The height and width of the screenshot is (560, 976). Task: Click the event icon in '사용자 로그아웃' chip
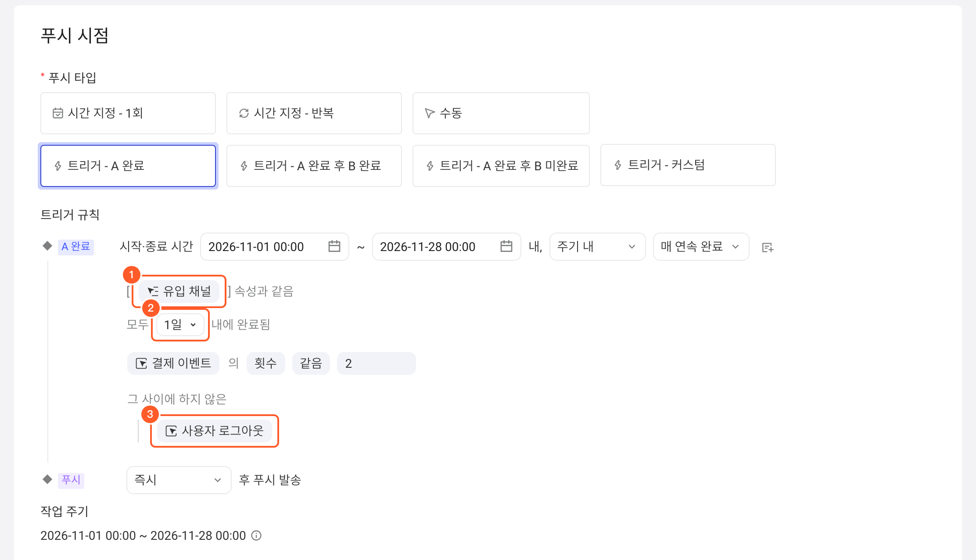pyautogui.click(x=171, y=431)
